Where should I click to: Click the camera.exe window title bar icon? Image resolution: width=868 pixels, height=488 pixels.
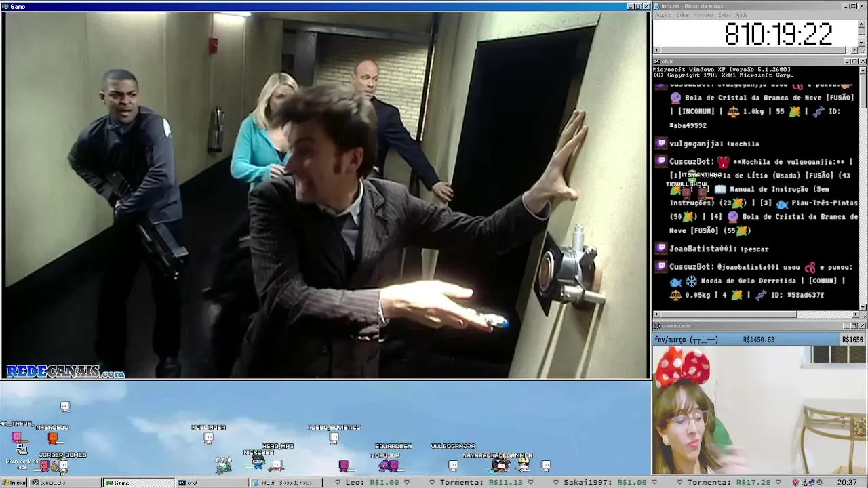657,326
